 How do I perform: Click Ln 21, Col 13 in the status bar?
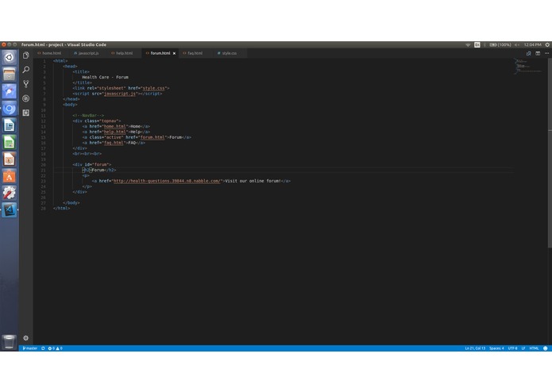(x=475, y=348)
